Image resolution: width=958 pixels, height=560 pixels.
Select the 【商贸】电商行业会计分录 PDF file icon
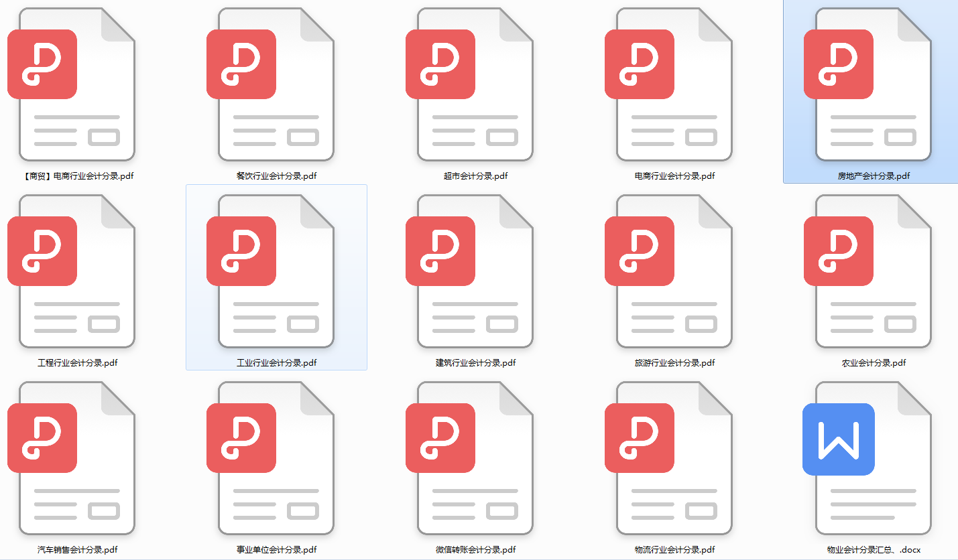(71, 84)
